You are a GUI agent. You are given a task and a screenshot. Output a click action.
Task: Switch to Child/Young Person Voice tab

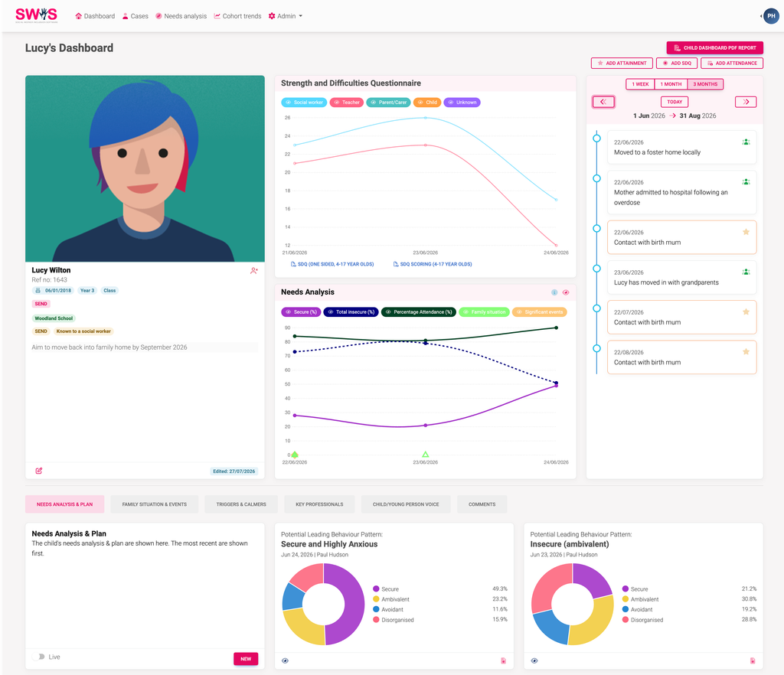pyautogui.click(x=406, y=504)
